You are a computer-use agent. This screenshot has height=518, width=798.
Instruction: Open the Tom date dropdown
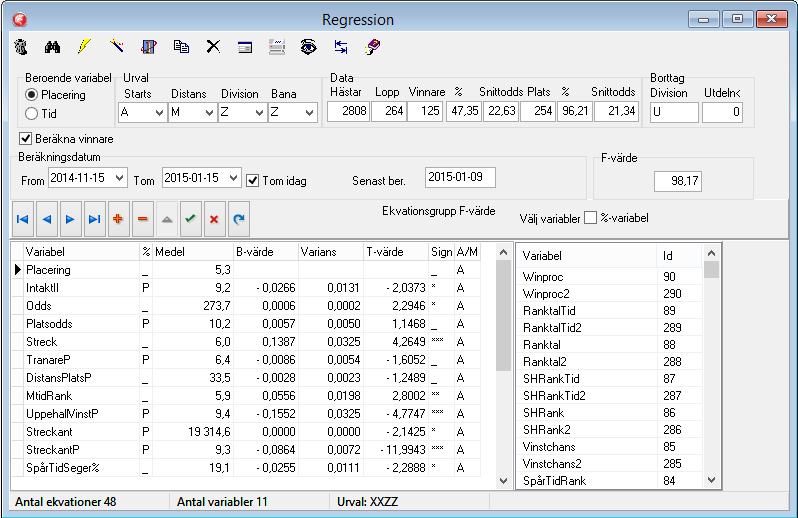234,178
